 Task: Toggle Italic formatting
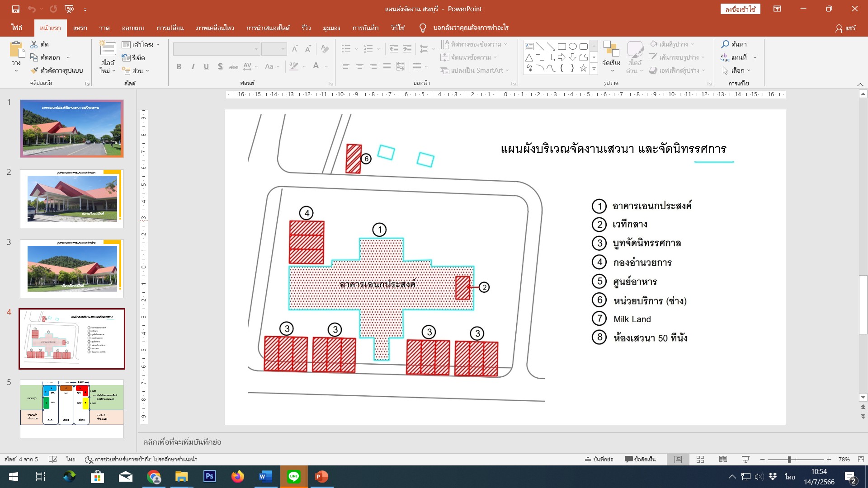point(193,66)
